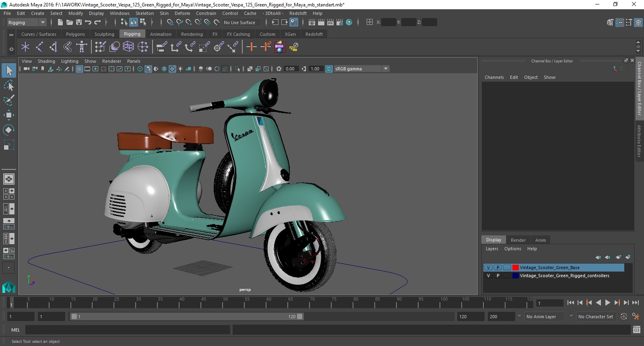Click the No Live Surface field
The width and height of the screenshot is (644, 346).
(242, 23)
